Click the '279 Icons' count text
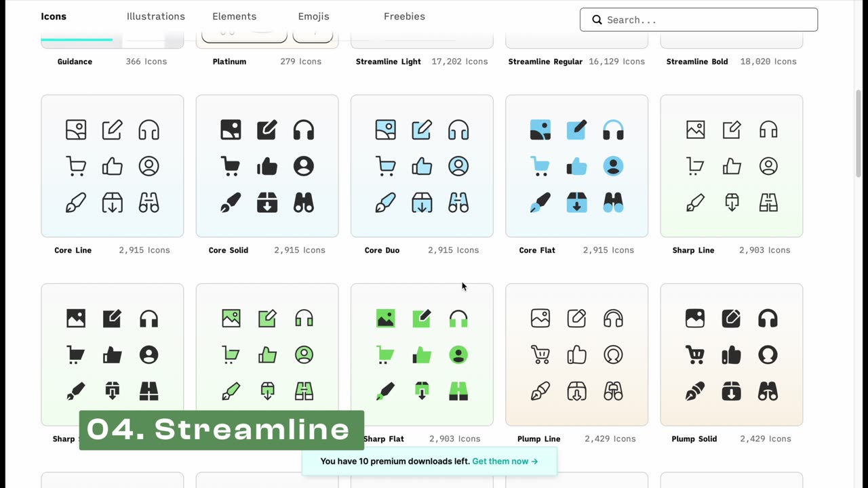This screenshot has height=488, width=868. (301, 62)
